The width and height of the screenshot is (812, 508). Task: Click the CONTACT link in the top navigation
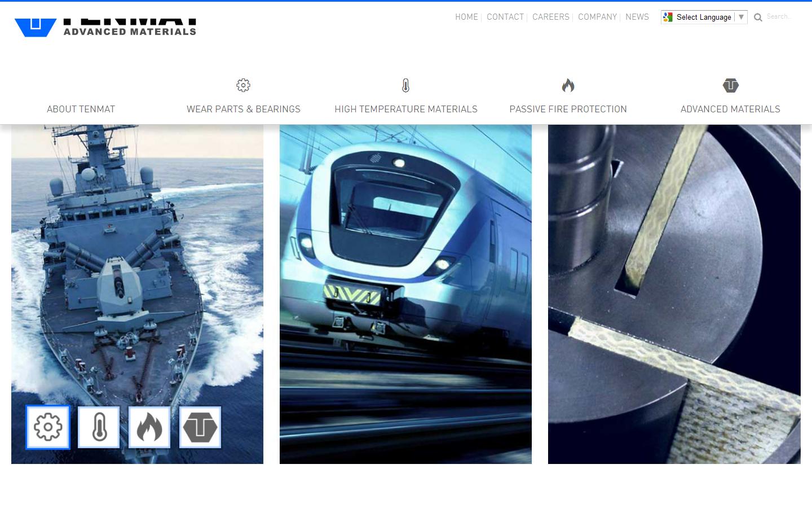click(505, 17)
